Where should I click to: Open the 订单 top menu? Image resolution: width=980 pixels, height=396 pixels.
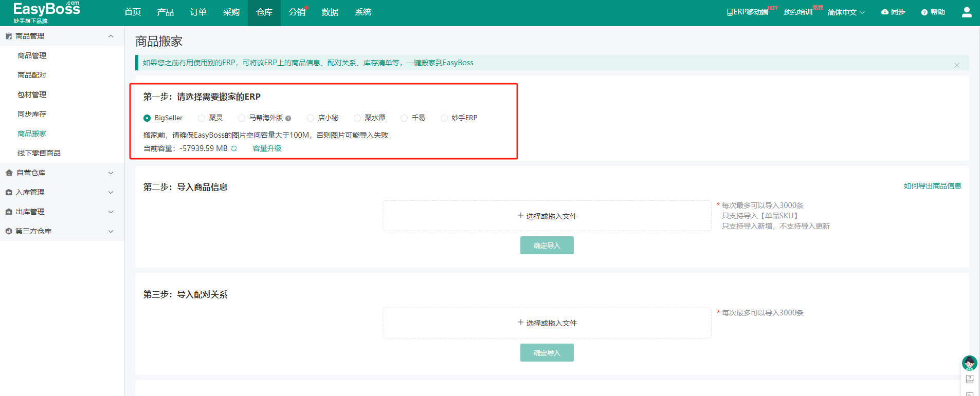coord(198,12)
